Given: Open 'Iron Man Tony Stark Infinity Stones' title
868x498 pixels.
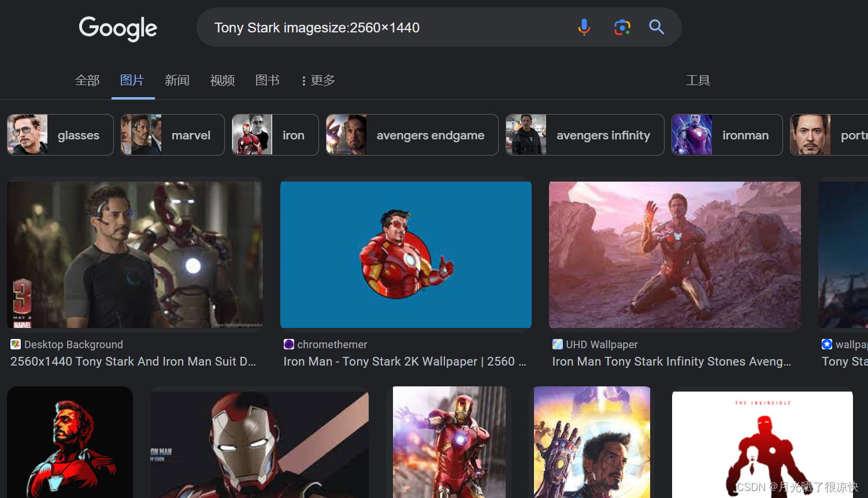Looking at the screenshot, I should tap(672, 361).
